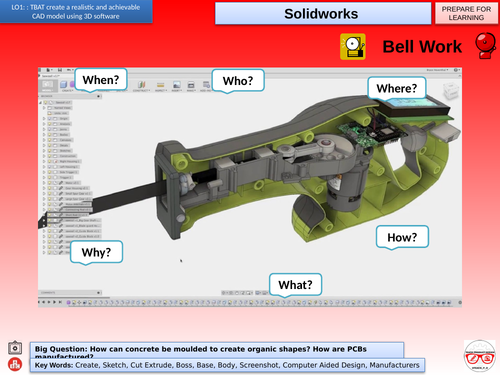Click the Construct planes icon
The image size is (500, 375).
click(x=142, y=84)
